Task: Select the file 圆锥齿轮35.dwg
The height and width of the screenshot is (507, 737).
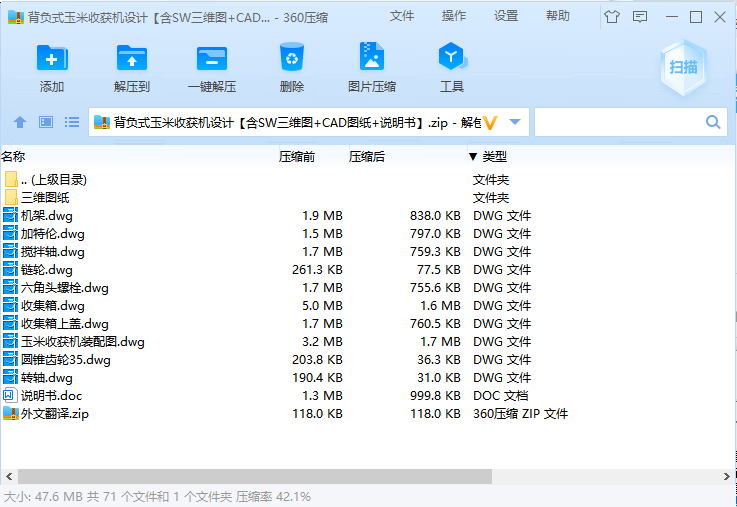Action: 66,360
